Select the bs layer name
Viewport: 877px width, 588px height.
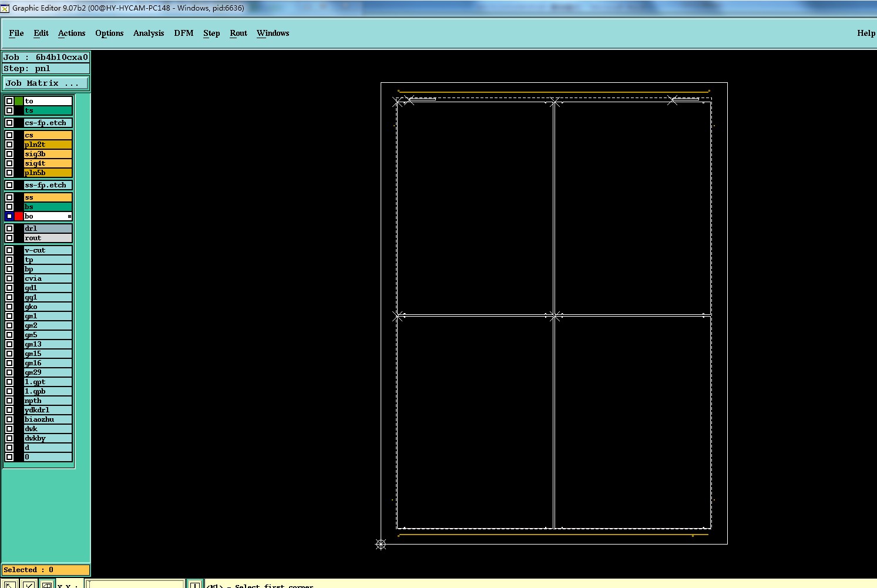pos(48,207)
